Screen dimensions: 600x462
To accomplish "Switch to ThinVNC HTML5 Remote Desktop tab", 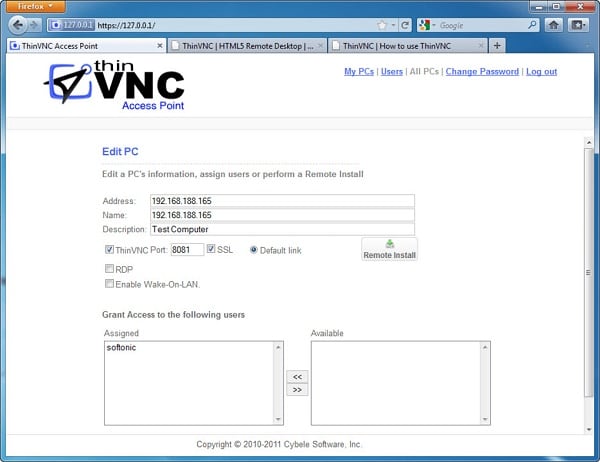I will point(247,46).
